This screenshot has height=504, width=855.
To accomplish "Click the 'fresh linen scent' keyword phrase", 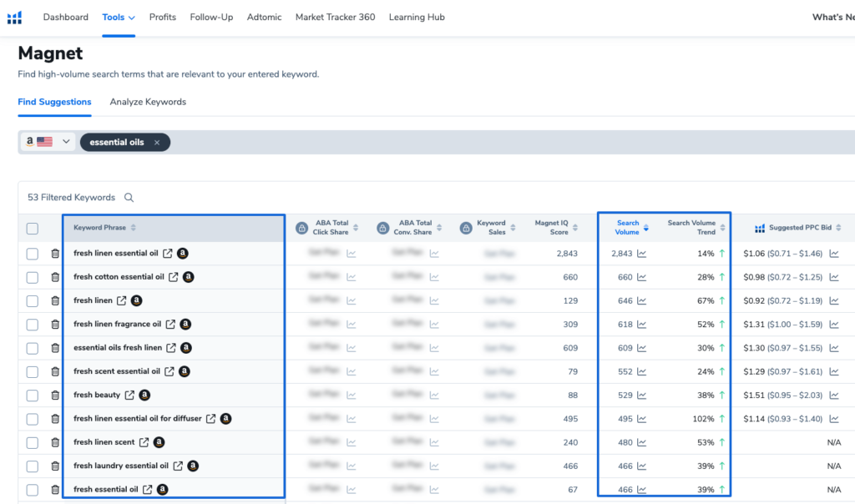I will (x=104, y=442).
